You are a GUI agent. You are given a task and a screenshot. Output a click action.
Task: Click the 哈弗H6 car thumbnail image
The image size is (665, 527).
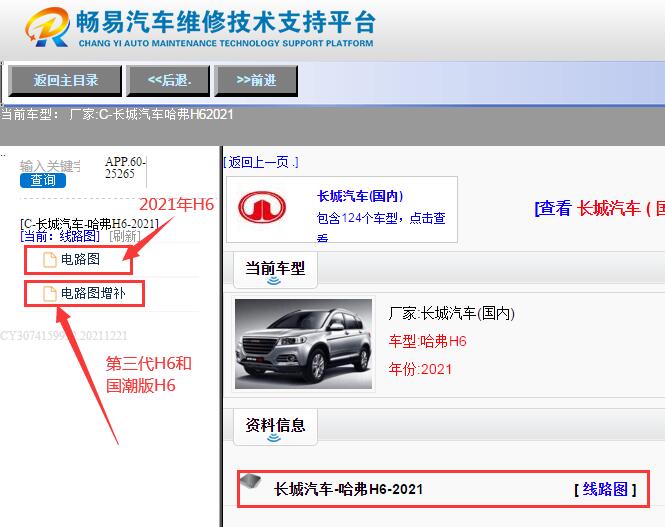[304, 344]
